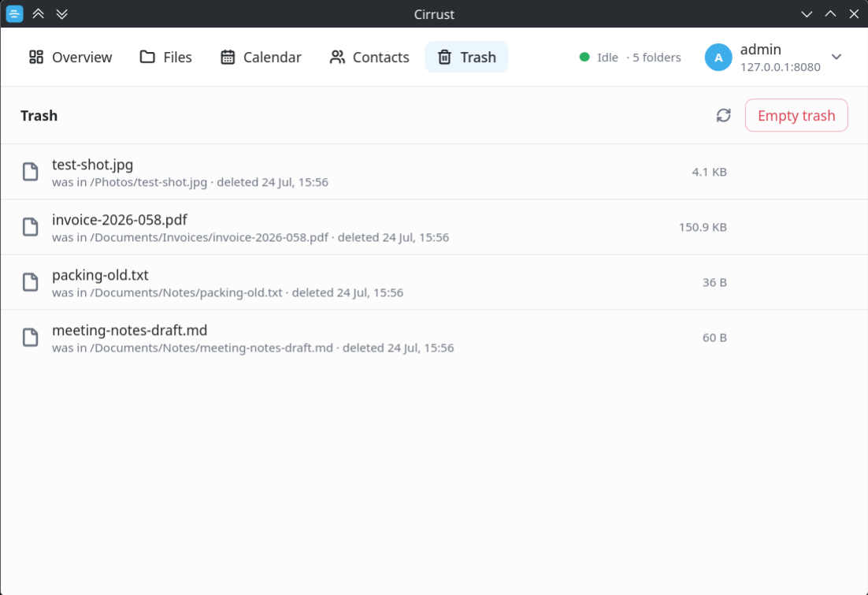This screenshot has width=868, height=595.
Task: Maximize the Cirrust window
Action: tap(830, 14)
